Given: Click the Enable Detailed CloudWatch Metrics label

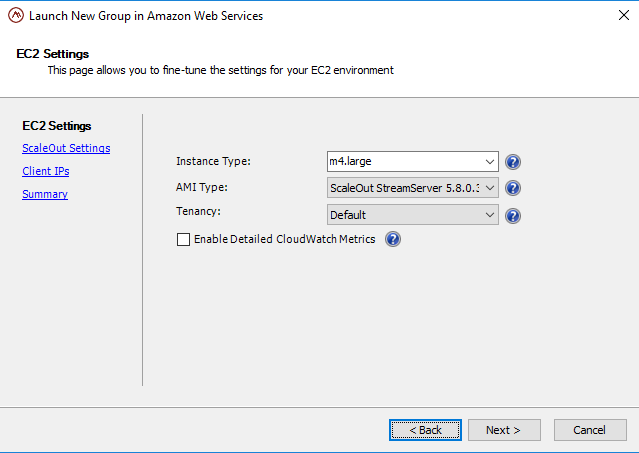Looking at the screenshot, I should point(284,239).
